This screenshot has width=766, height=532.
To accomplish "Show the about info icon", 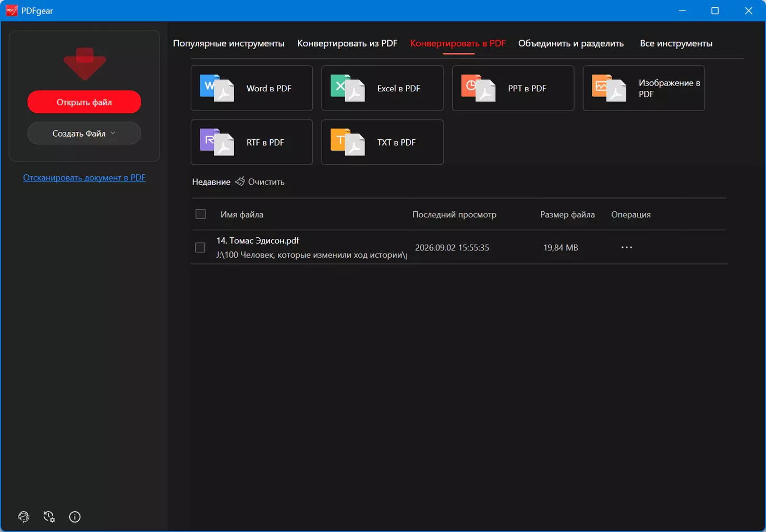I will point(75,517).
